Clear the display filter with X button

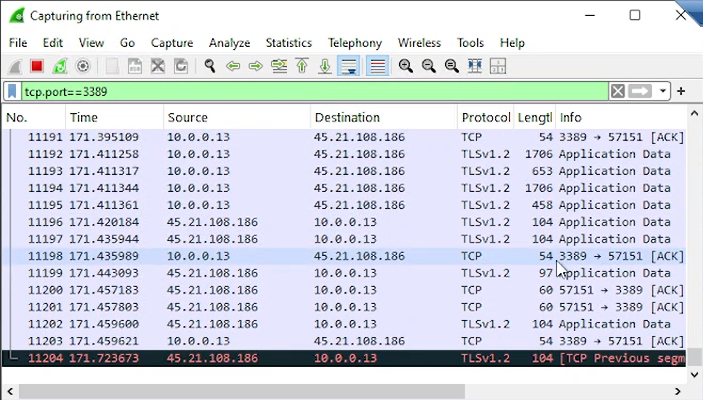(x=617, y=91)
